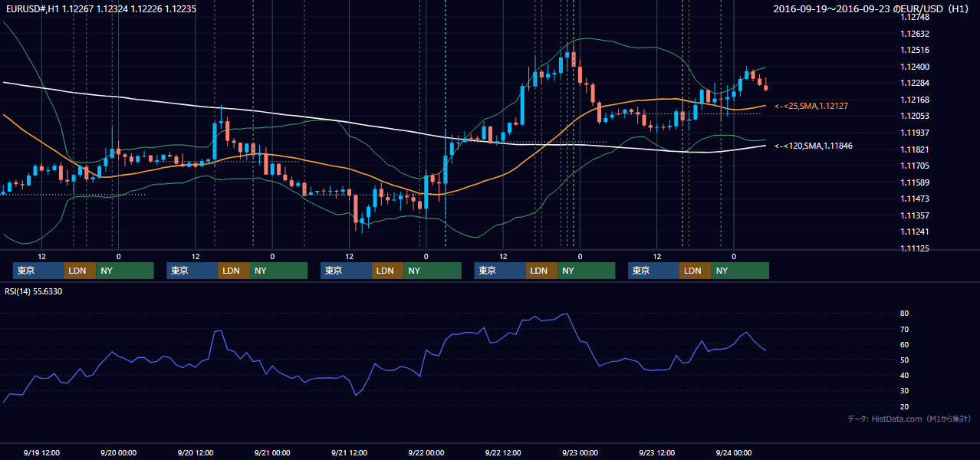Select the 9/22 12:00 time axis label
Viewport: 980px width, 460px height.
tap(503, 453)
